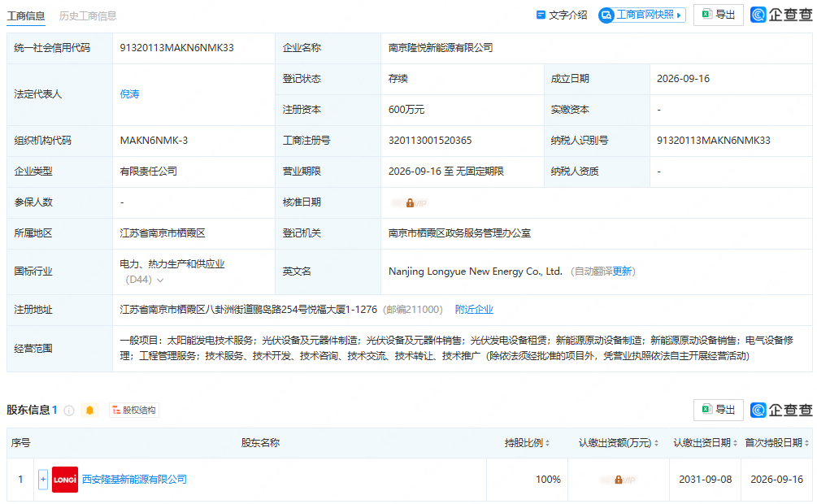The height and width of the screenshot is (504, 817).
Task: Open legal representative 倪涛 link
Action: [x=130, y=93]
